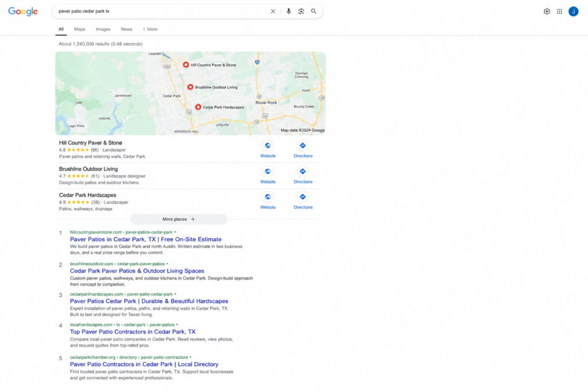Screen dimensions: 588x392
Task: Open Website for Hill Country Paver & Stone
Action: coord(268,150)
